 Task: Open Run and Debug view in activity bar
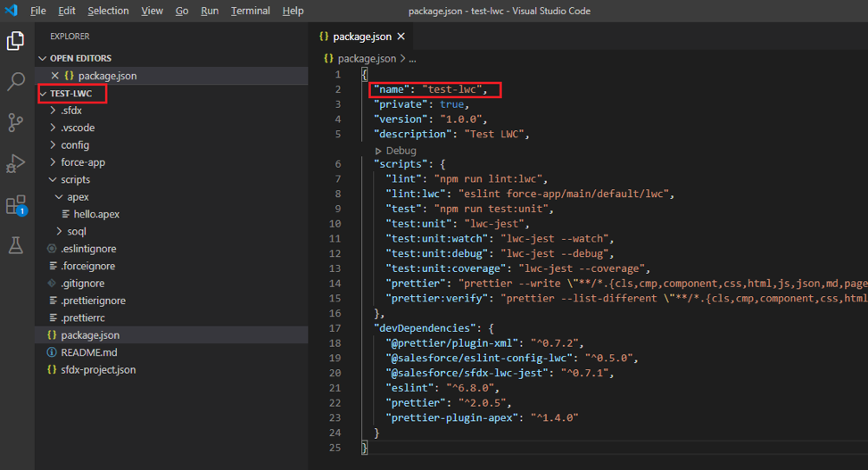(x=15, y=163)
